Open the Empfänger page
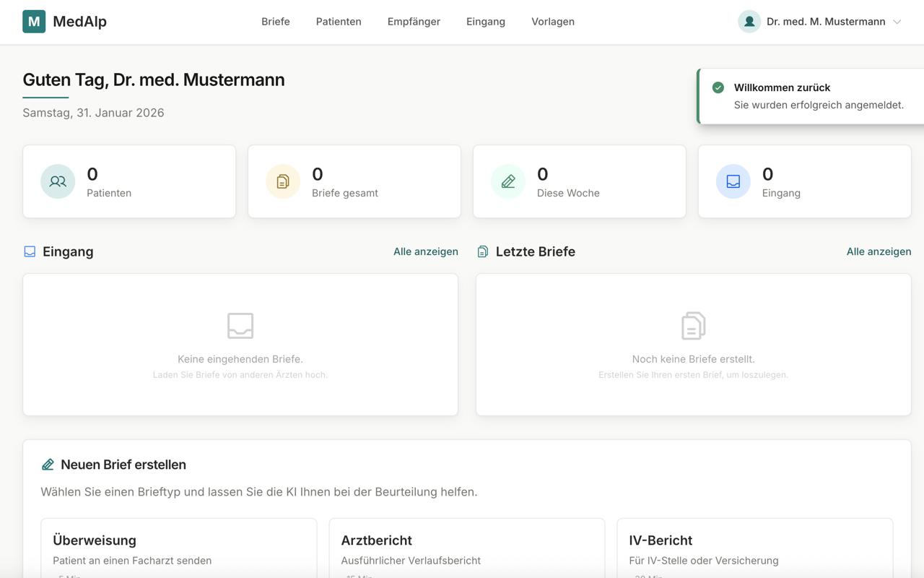 [413, 21]
